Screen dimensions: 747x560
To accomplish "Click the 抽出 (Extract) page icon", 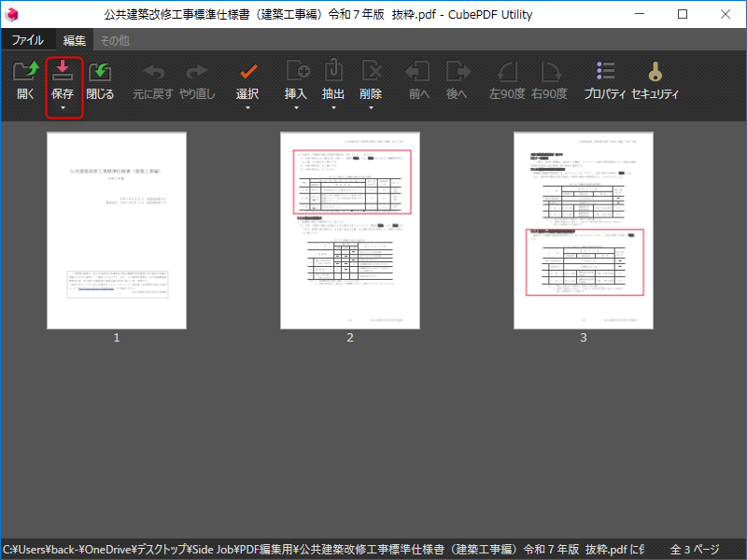I will pos(333,73).
